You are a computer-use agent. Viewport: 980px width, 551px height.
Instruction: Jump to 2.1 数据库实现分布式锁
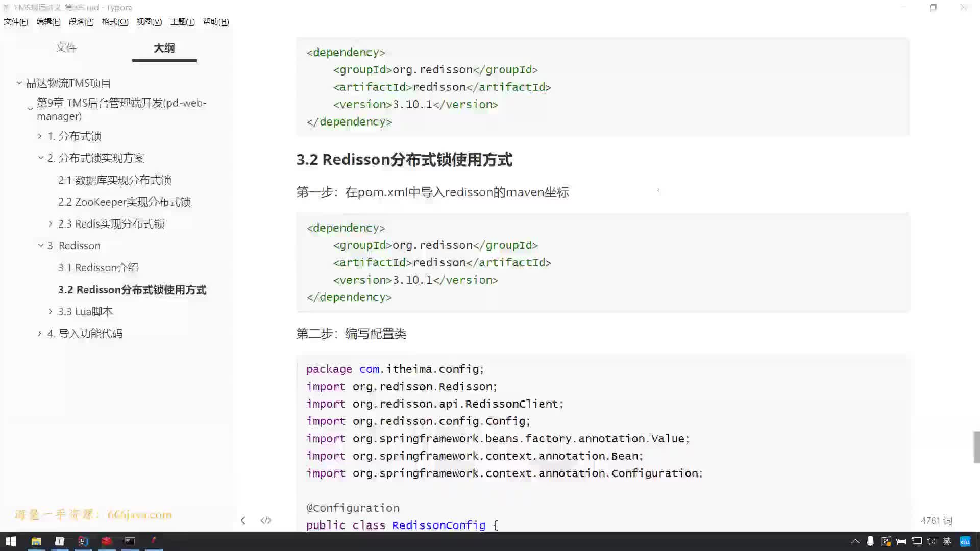point(115,180)
